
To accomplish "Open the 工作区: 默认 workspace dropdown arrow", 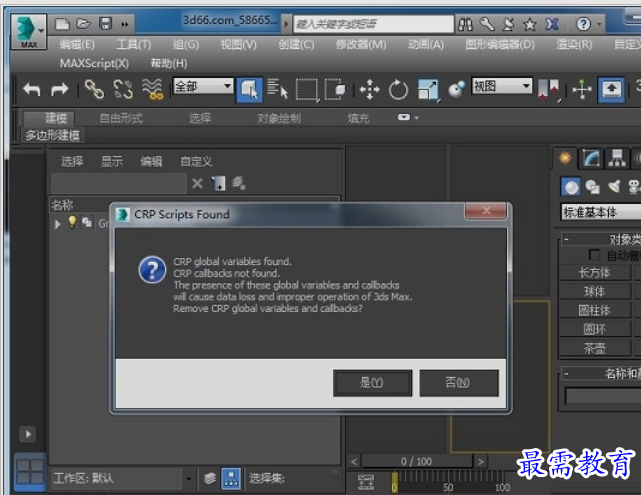I will point(188,478).
